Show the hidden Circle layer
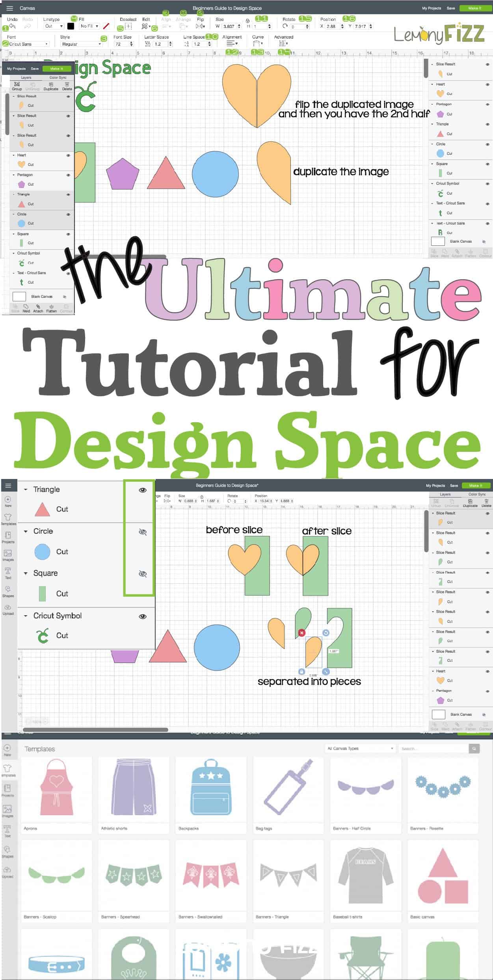The image size is (493, 980). 143,532
